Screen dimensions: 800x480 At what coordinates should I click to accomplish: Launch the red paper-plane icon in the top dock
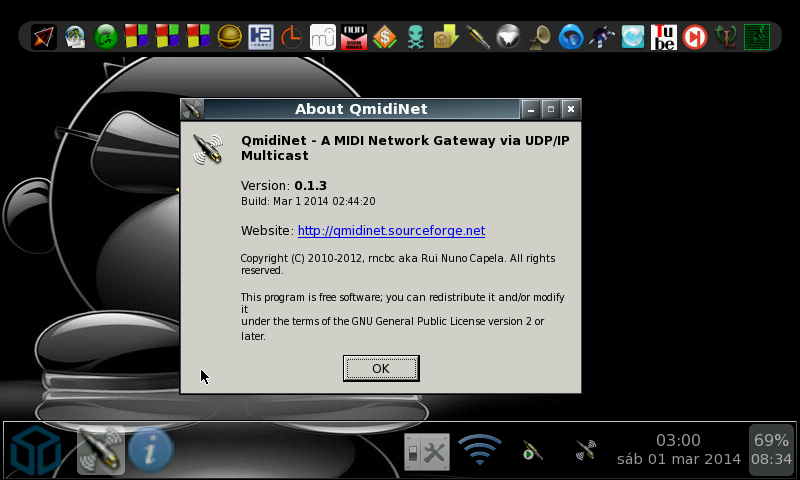(x=44, y=37)
